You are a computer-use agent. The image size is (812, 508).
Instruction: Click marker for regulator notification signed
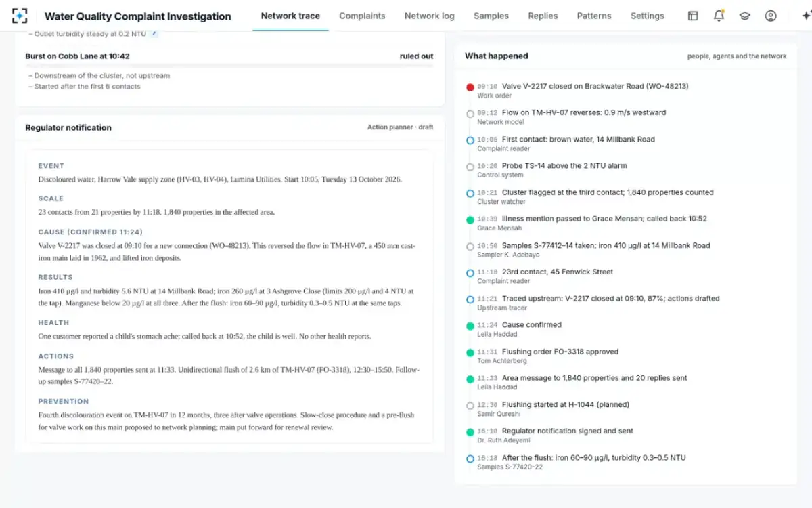pyautogui.click(x=470, y=432)
